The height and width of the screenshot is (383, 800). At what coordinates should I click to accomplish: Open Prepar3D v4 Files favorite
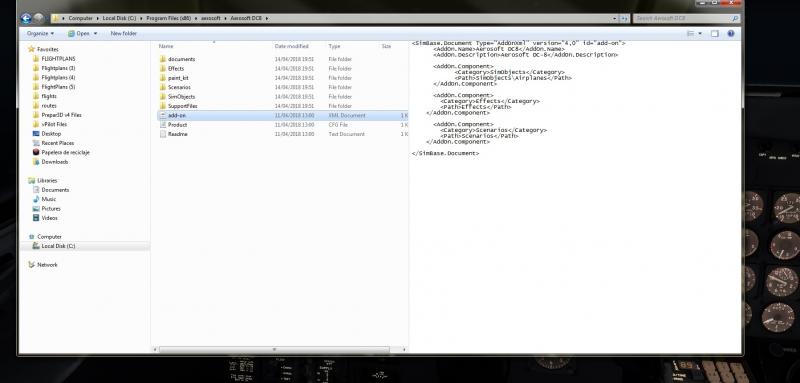61,115
